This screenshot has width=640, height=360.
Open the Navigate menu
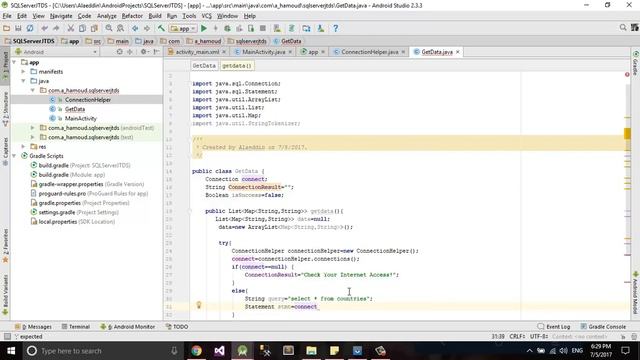61,16
